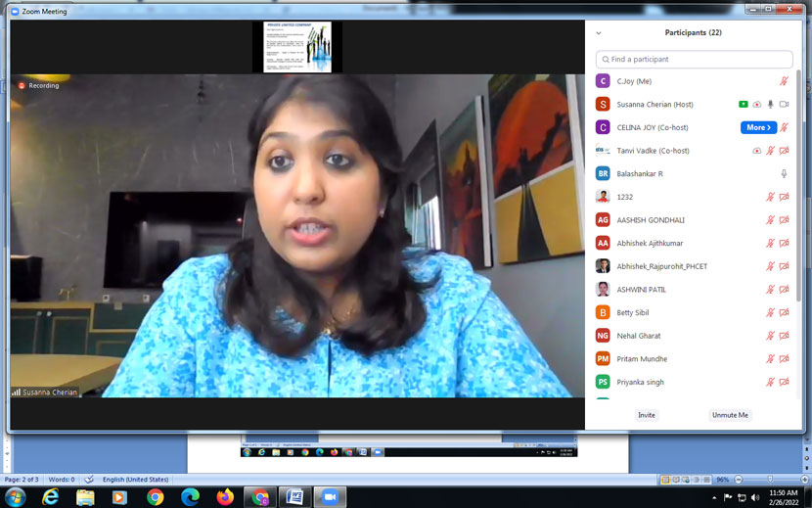Open the 96% zoom level dialog in Word
Viewport: 812px width, 508px height.
pyautogui.click(x=723, y=480)
